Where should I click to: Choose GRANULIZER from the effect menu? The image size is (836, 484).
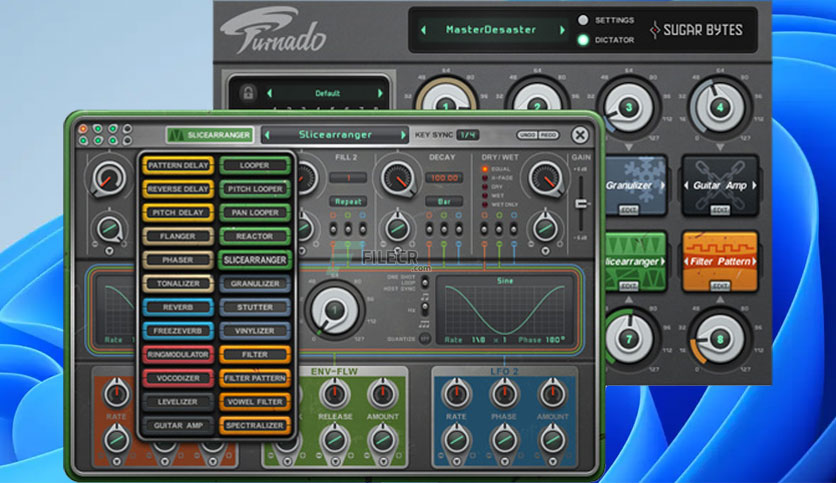255,284
